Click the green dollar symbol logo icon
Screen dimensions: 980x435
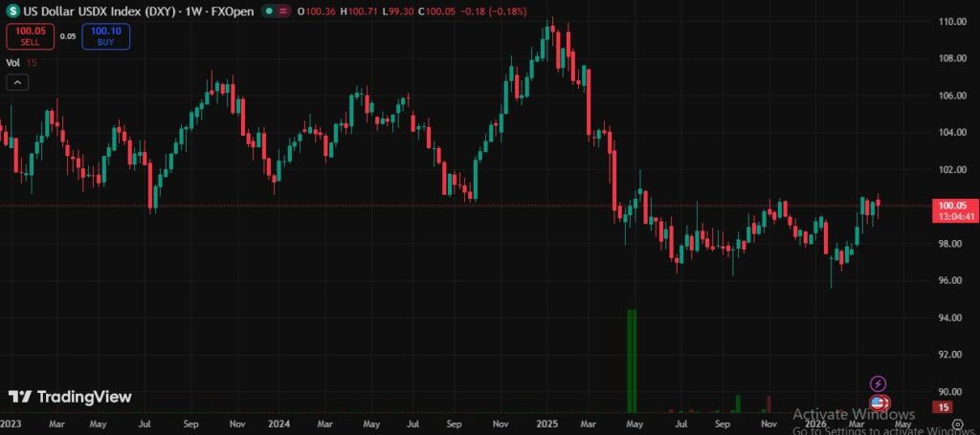[14, 11]
